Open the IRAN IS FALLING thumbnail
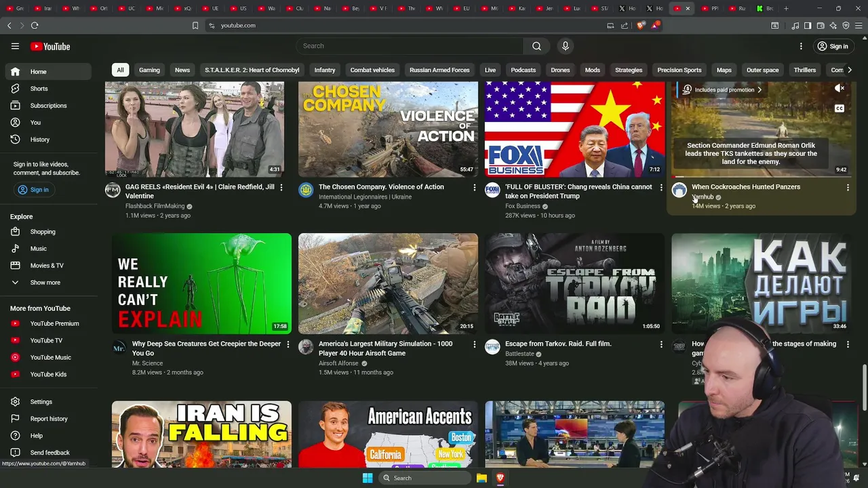 tap(201, 434)
